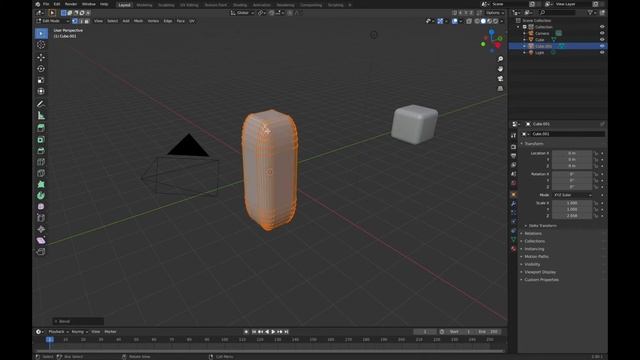Screen dimensions: 640x360
Task: Expand the Relations panel
Action: click(x=533, y=233)
